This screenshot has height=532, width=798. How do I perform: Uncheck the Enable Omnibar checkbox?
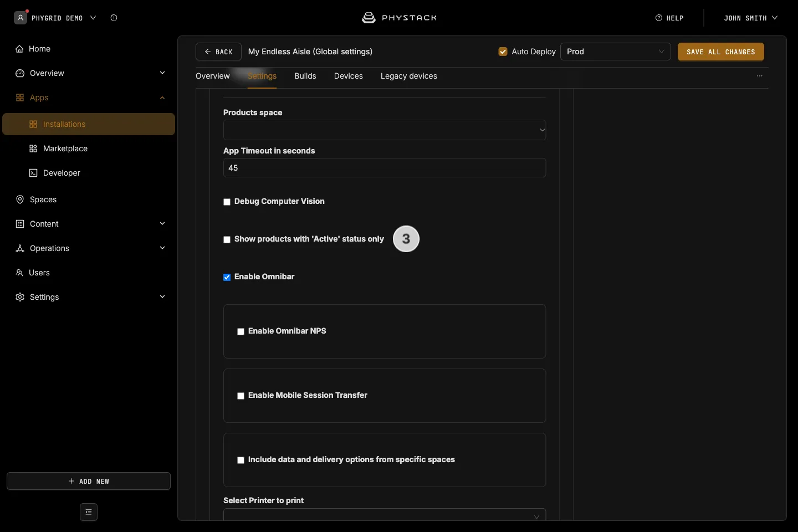pos(227,277)
